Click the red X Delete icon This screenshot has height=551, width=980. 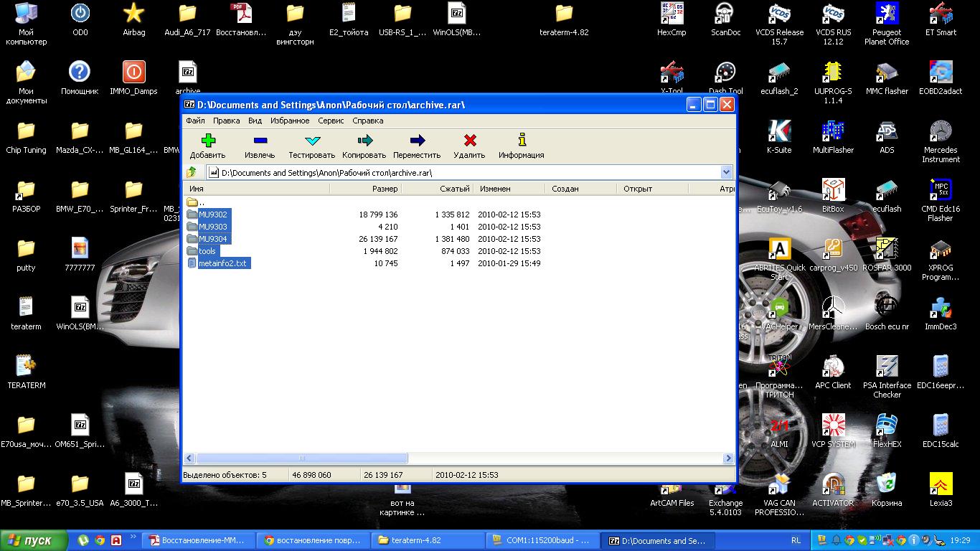(470, 141)
